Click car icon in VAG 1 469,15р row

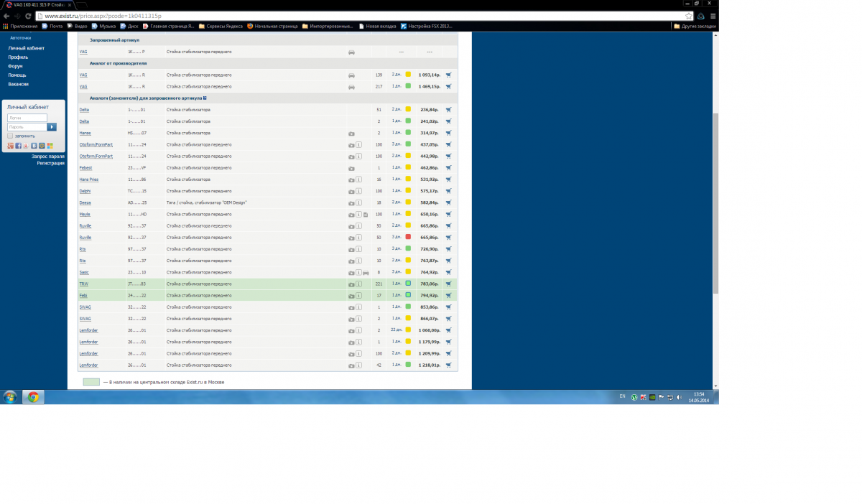click(351, 87)
